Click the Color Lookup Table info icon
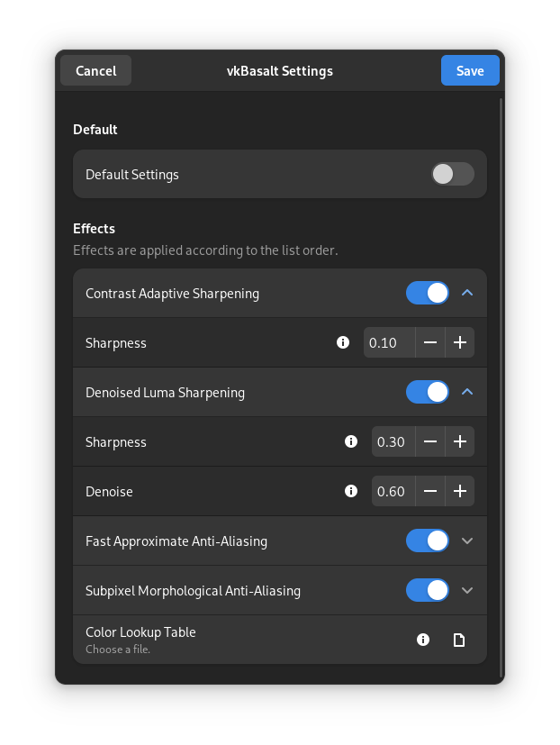 pos(423,640)
